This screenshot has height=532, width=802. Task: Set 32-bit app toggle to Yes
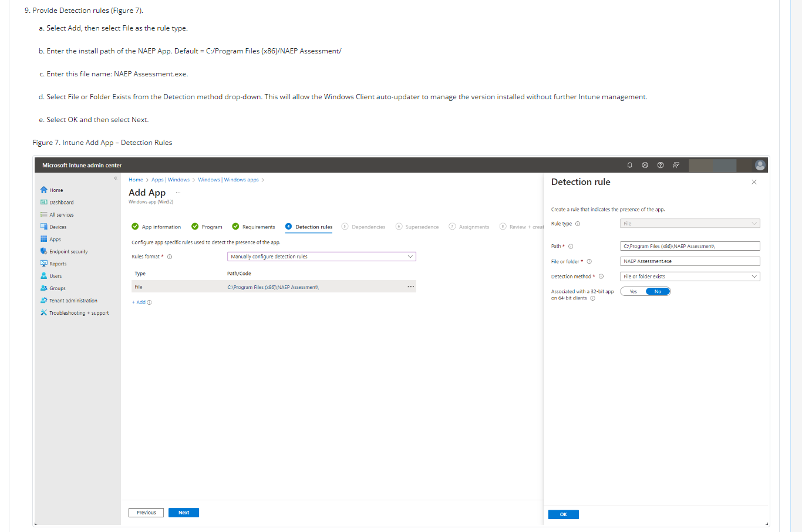click(633, 292)
